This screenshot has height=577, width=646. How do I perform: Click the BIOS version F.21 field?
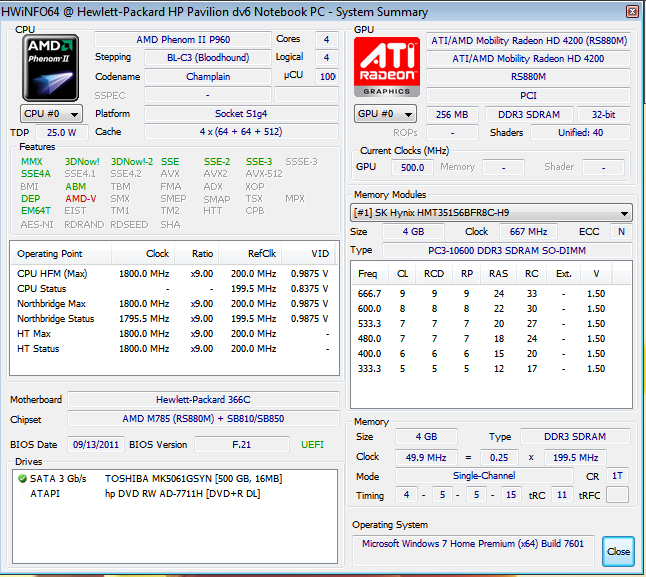[x=241, y=444]
